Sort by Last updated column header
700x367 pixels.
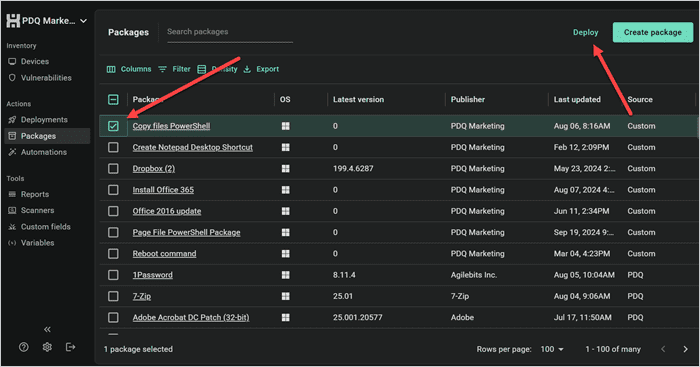pyautogui.click(x=577, y=100)
